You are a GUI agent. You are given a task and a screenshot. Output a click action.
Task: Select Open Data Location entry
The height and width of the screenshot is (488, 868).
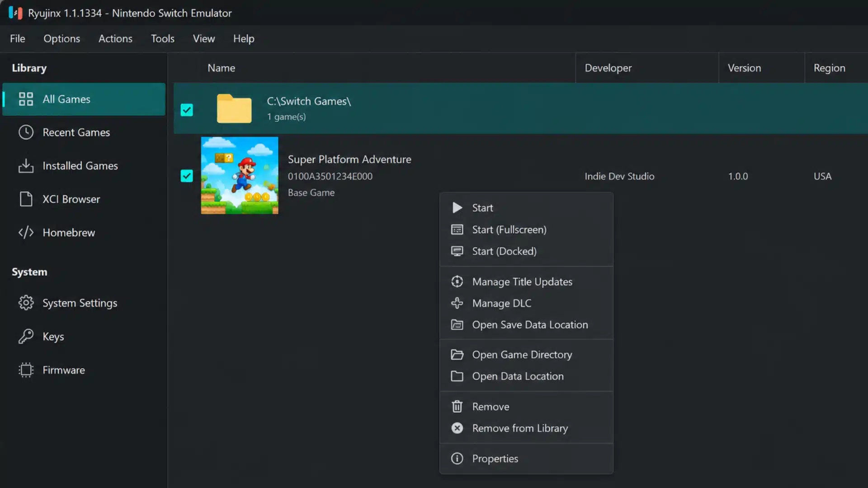tap(526, 376)
